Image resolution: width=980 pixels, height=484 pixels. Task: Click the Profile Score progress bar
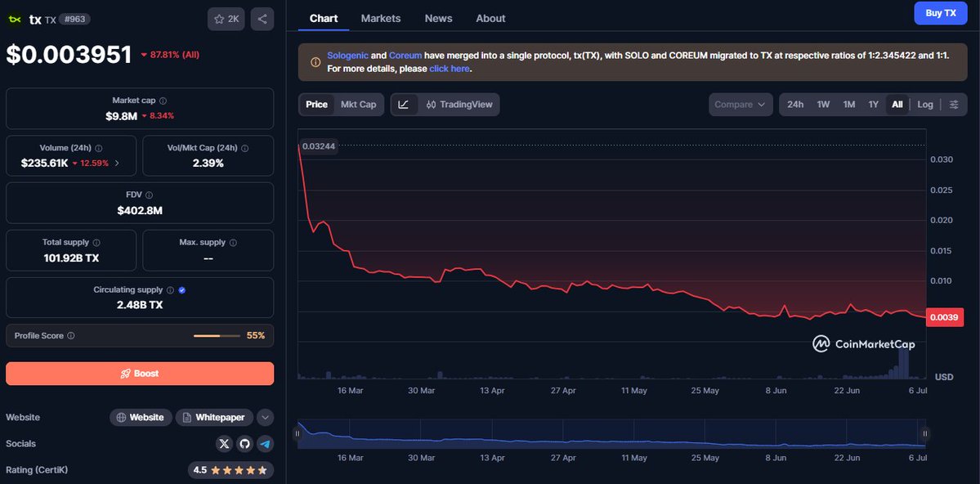pos(217,336)
